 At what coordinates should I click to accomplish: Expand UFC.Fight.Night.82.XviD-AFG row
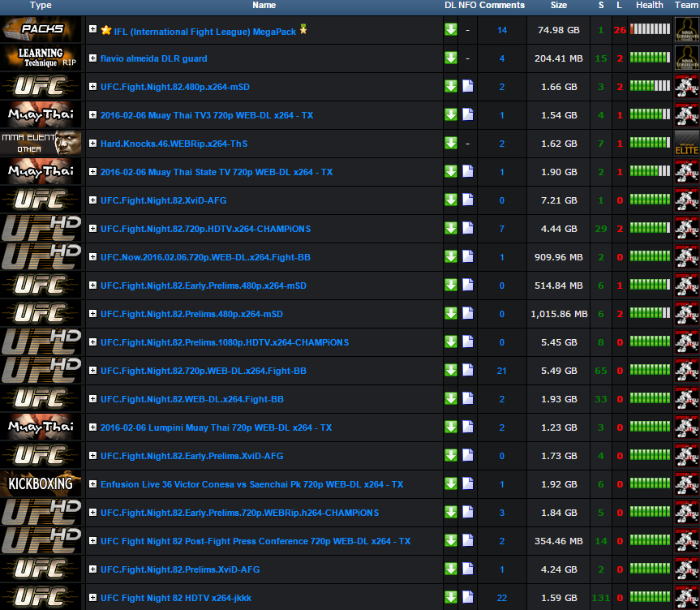(92, 200)
